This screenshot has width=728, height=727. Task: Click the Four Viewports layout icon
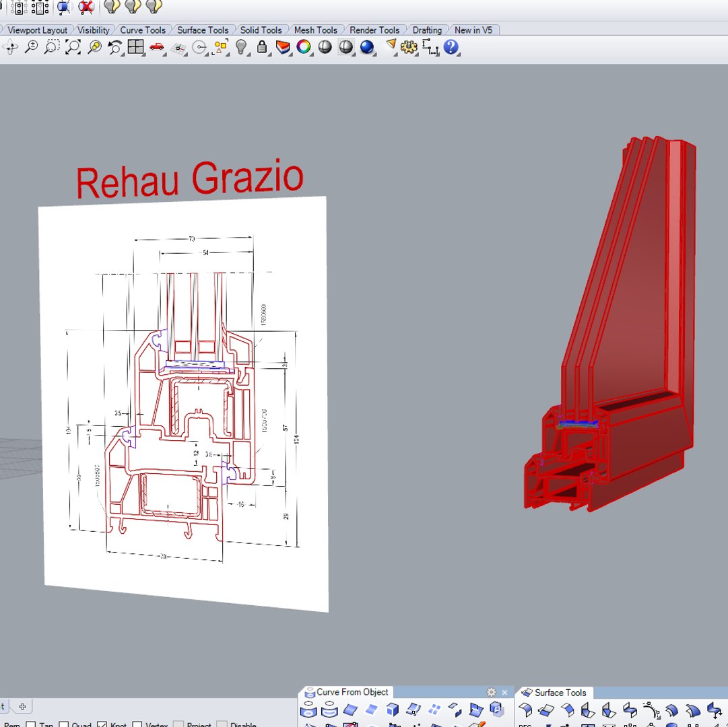point(135,47)
